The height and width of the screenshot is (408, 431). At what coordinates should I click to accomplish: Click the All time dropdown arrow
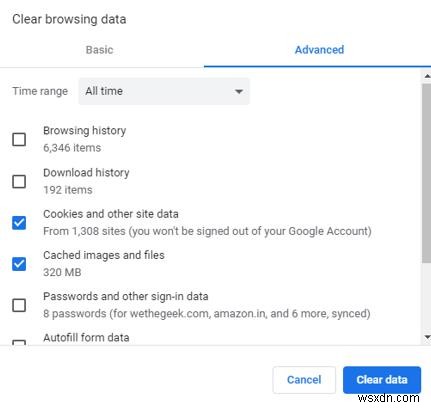(x=239, y=92)
